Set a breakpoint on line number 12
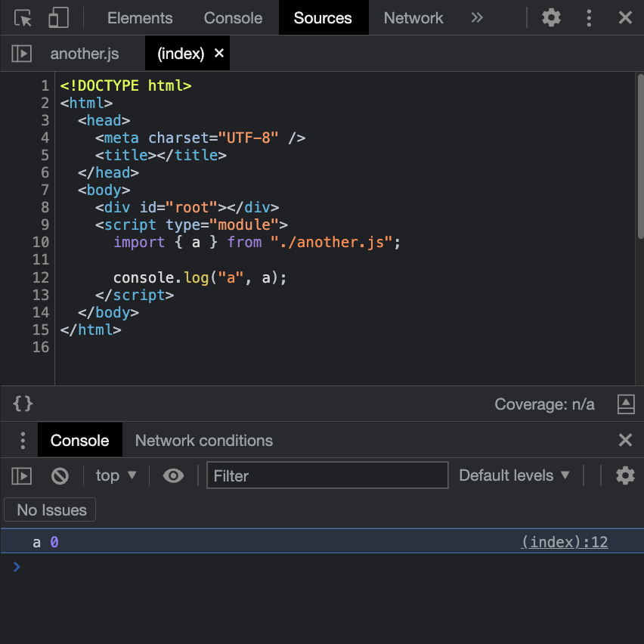 tap(41, 277)
